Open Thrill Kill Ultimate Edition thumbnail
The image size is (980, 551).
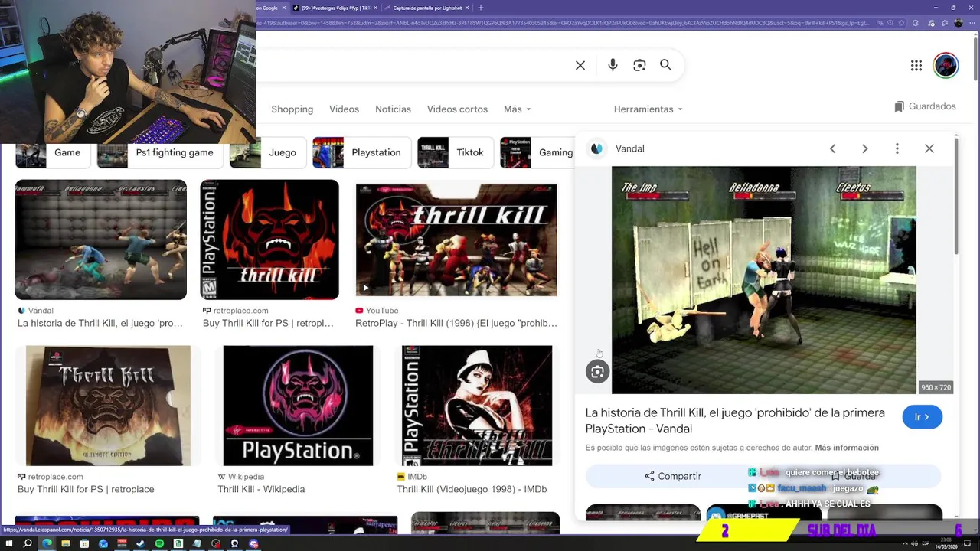coord(108,406)
